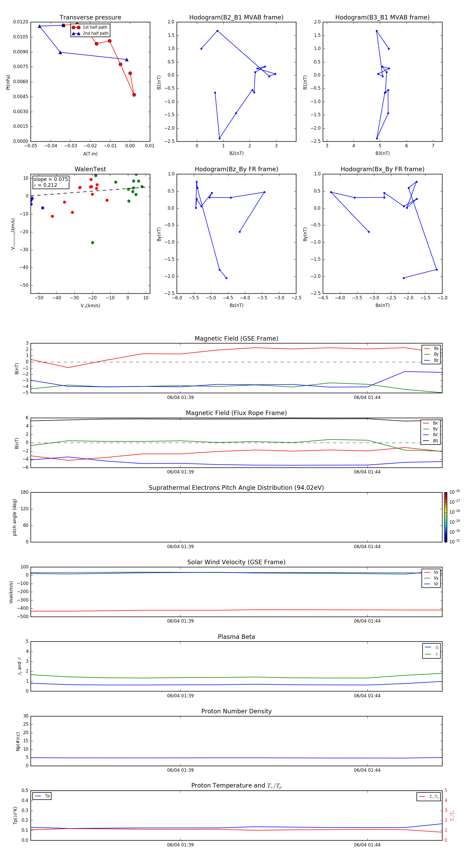Click the Bx' legend entry in Flux Rope plot
The image size is (473, 868).
(x=431, y=423)
